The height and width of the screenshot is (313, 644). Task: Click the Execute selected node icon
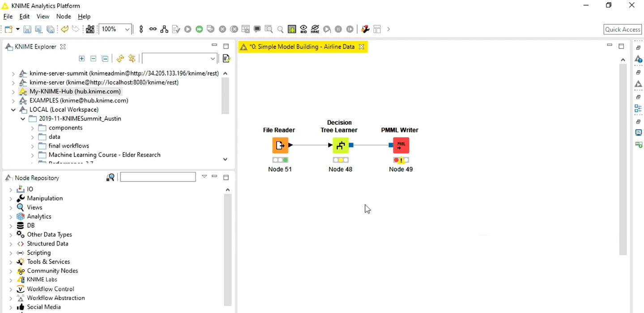(x=188, y=29)
